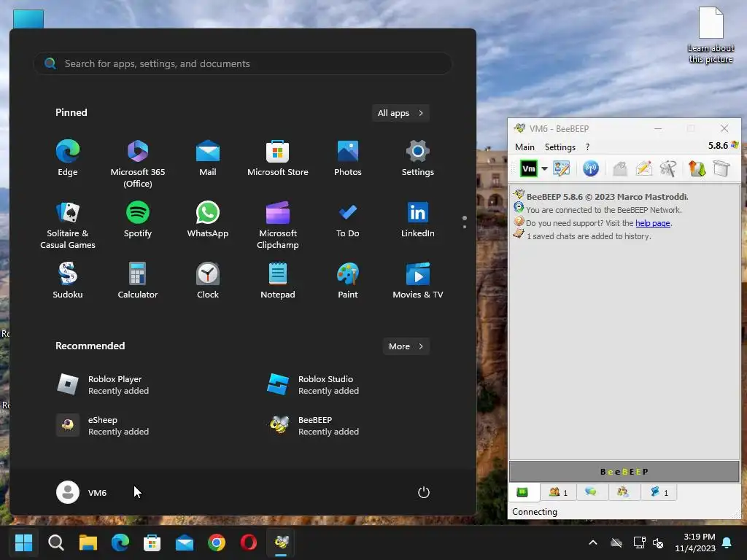The height and width of the screenshot is (560, 747).
Task: Open Google Chrome from taskbar
Action: click(x=216, y=542)
